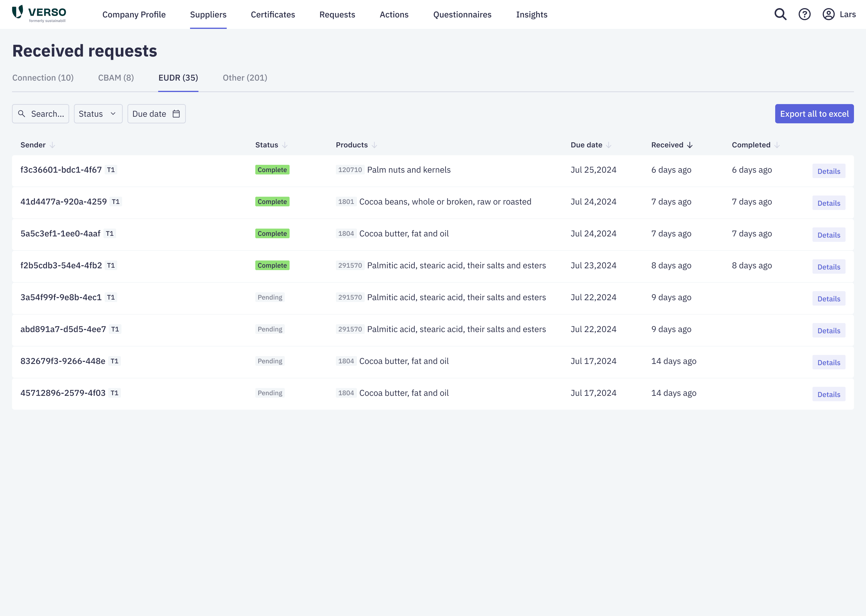This screenshot has height=616, width=866.
Task: Sort by Completed column arrow
Action: pyautogui.click(x=777, y=145)
